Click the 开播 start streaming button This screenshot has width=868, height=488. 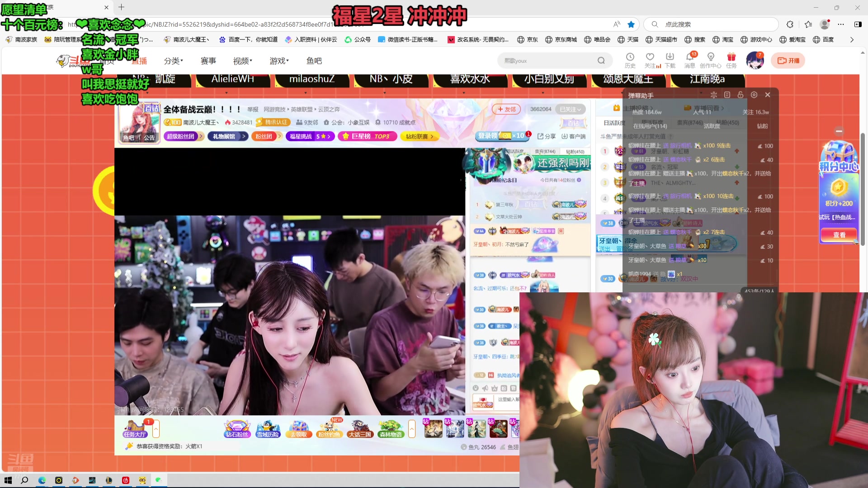coord(788,61)
